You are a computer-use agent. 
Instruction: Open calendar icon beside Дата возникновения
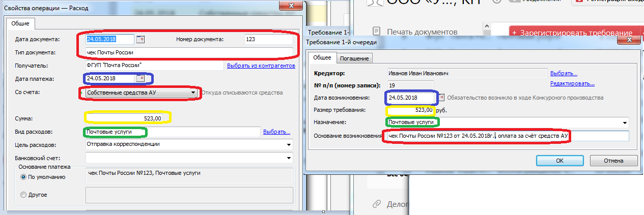[442, 98]
